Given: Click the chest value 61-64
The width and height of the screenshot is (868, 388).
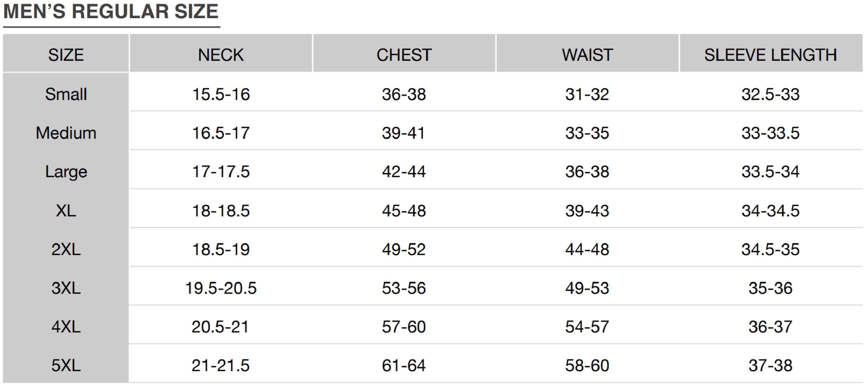Looking at the screenshot, I should coord(404,365).
